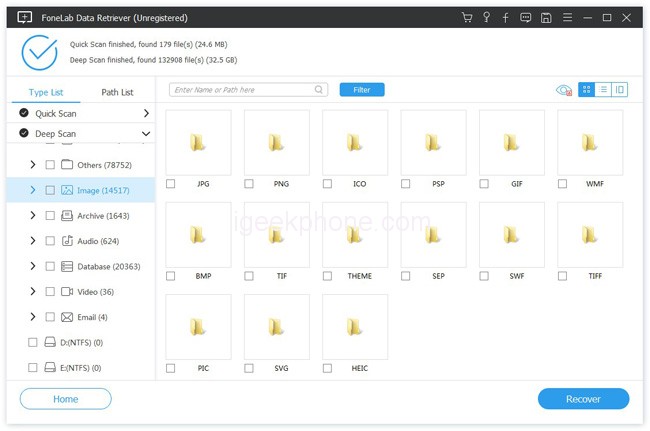The width and height of the screenshot is (650, 431).
Task: Click the save scan floppy disk icon
Action: point(545,18)
